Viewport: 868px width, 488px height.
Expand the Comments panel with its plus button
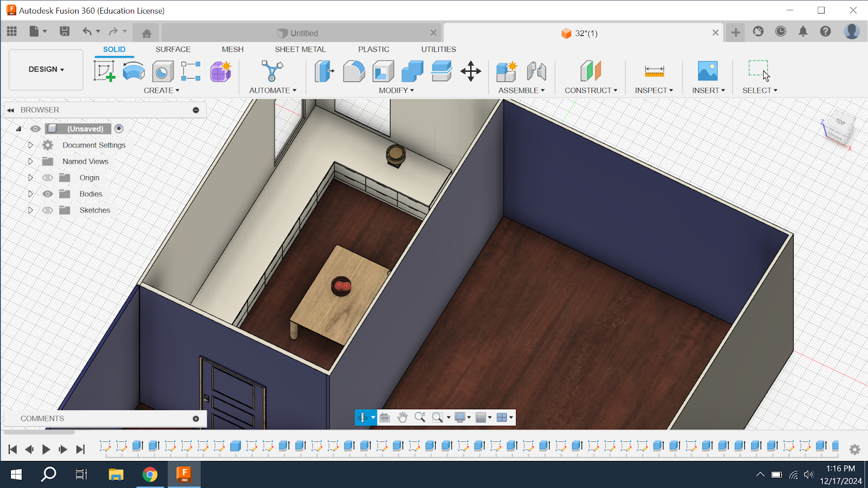pos(196,419)
